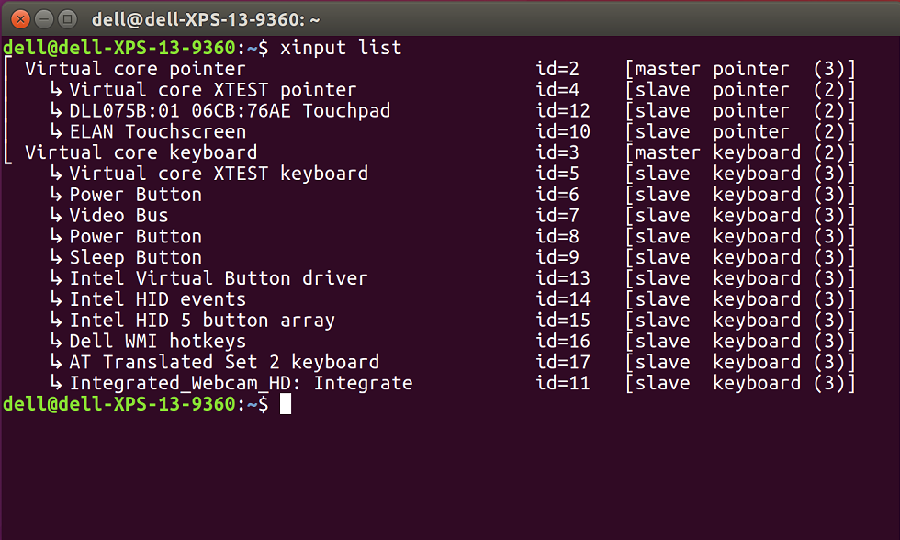Maximize the terminal window
Image resolution: width=900 pixels, height=540 pixels.
click(x=67, y=18)
